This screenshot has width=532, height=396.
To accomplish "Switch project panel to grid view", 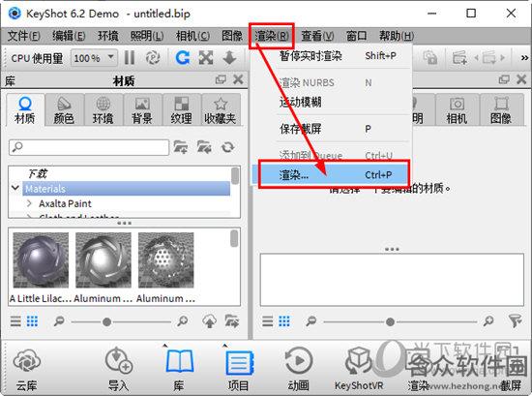I will (x=284, y=320).
